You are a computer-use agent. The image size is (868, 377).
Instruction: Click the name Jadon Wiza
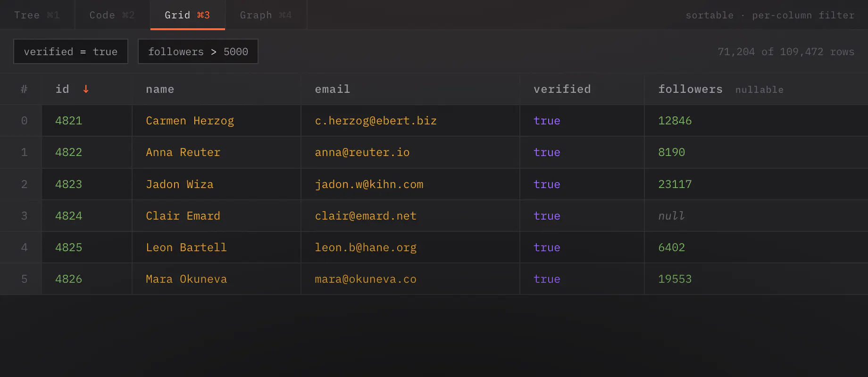click(x=179, y=184)
